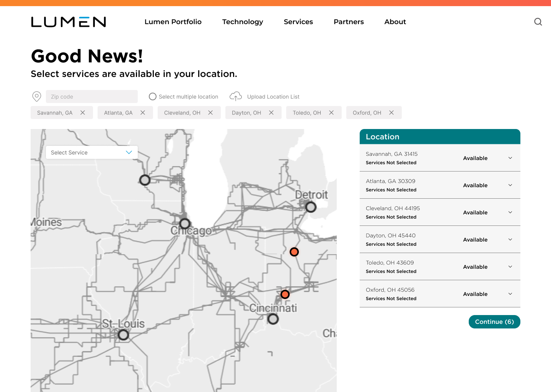Click the orange marker south of Detroit
The height and width of the screenshot is (392, 551).
[294, 252]
